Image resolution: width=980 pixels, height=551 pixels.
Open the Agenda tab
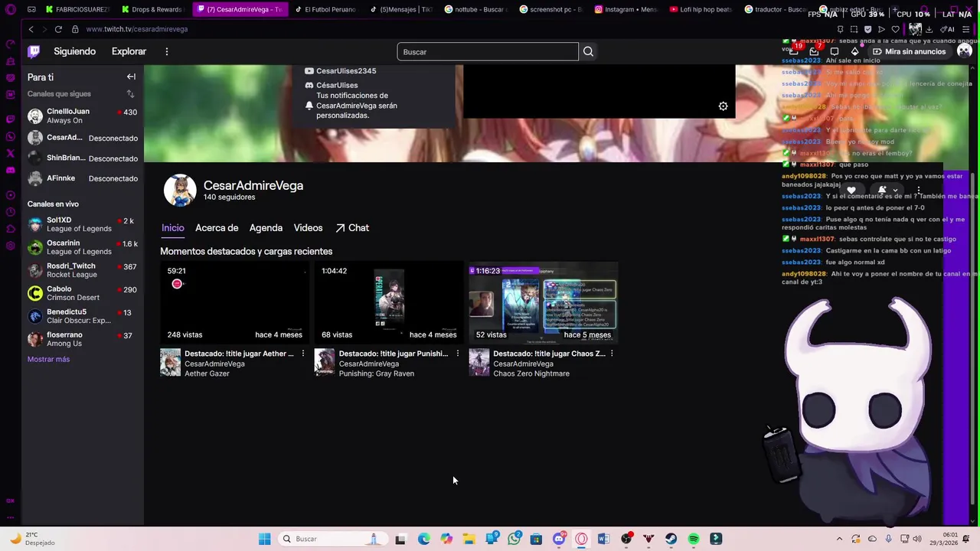pos(266,228)
